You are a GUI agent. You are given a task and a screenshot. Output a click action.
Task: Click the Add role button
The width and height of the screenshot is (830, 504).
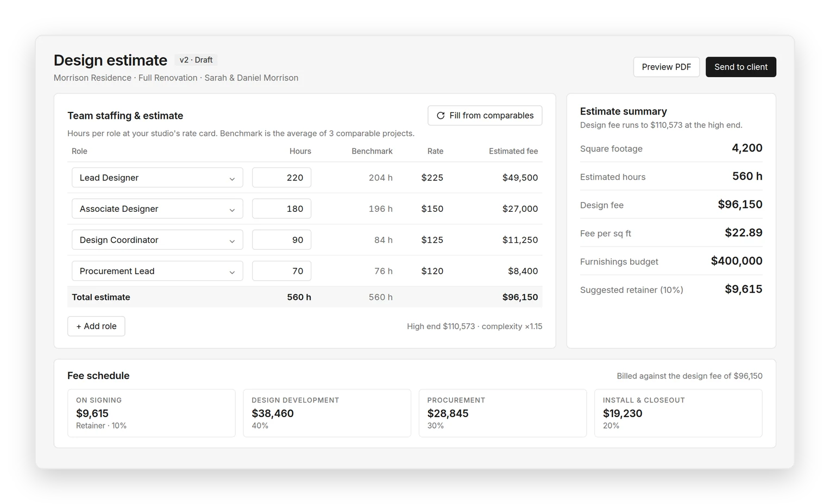coord(96,326)
